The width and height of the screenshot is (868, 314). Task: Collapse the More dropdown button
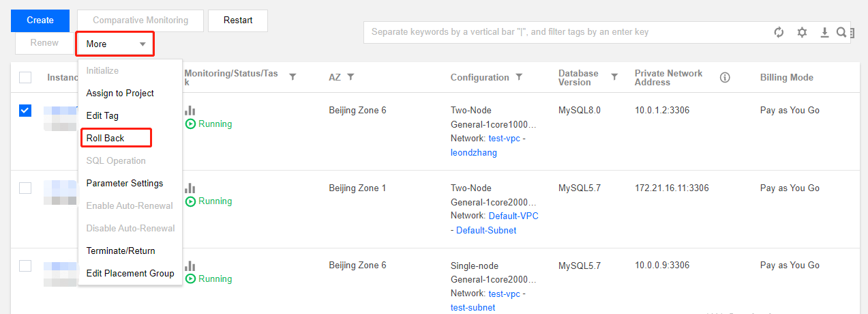click(x=115, y=44)
